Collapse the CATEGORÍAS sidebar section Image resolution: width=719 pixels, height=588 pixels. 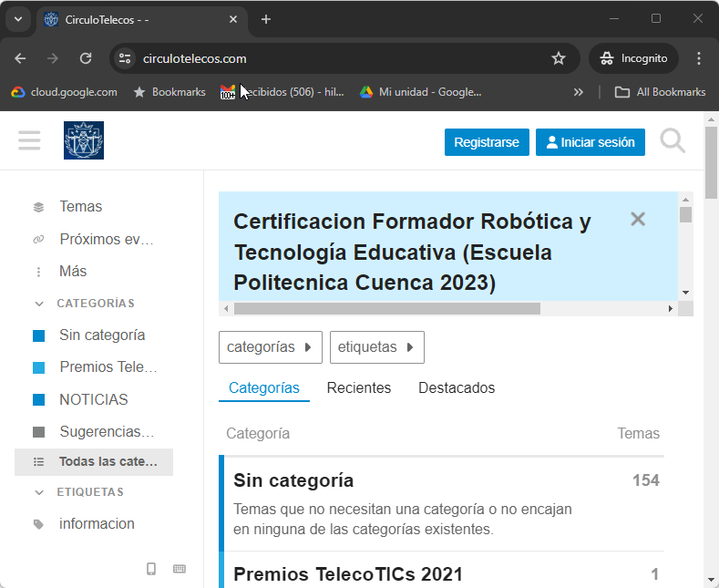click(x=86, y=304)
